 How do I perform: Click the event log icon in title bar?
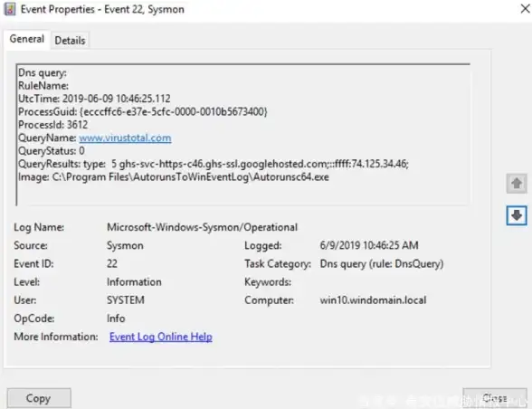coord(10,9)
